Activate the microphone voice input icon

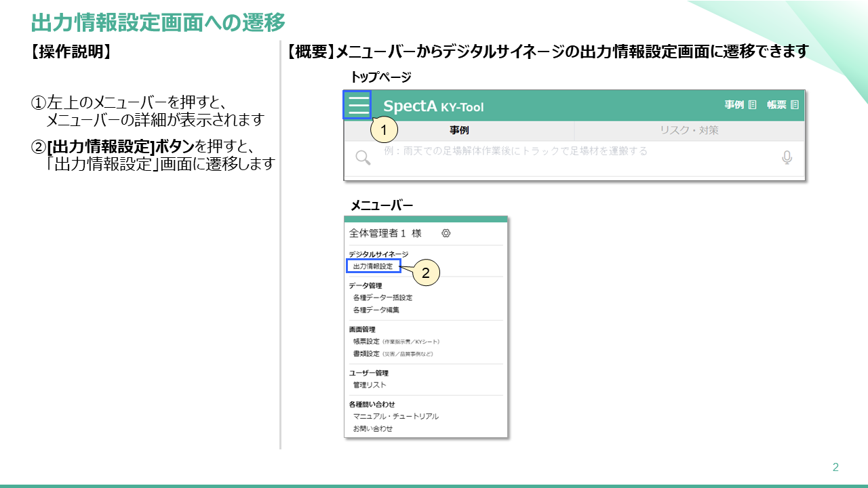787,158
